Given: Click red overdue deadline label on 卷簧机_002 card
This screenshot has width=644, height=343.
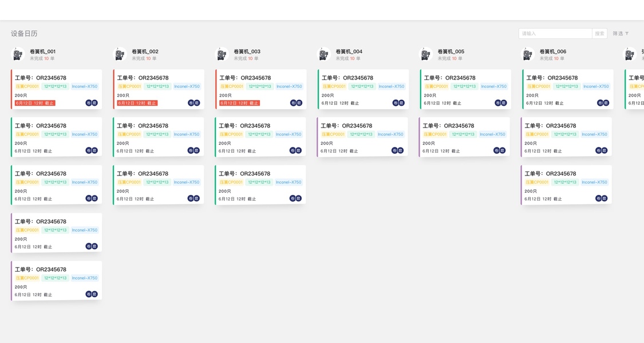Looking at the screenshot, I should click(x=137, y=103).
